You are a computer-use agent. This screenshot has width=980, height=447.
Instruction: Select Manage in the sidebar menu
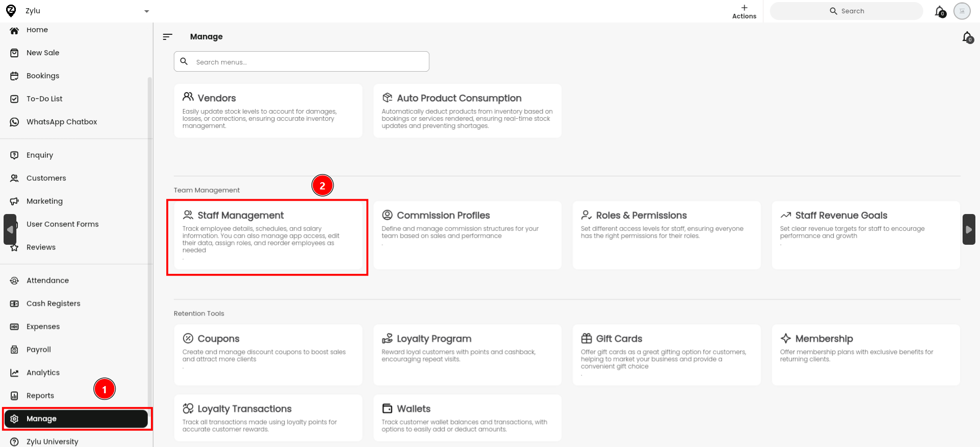click(x=76, y=419)
